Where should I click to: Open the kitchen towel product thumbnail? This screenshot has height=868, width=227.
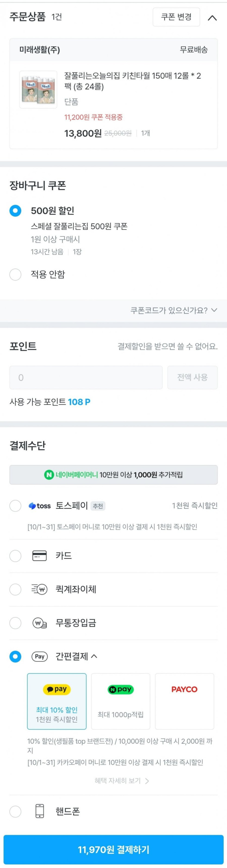click(38, 90)
